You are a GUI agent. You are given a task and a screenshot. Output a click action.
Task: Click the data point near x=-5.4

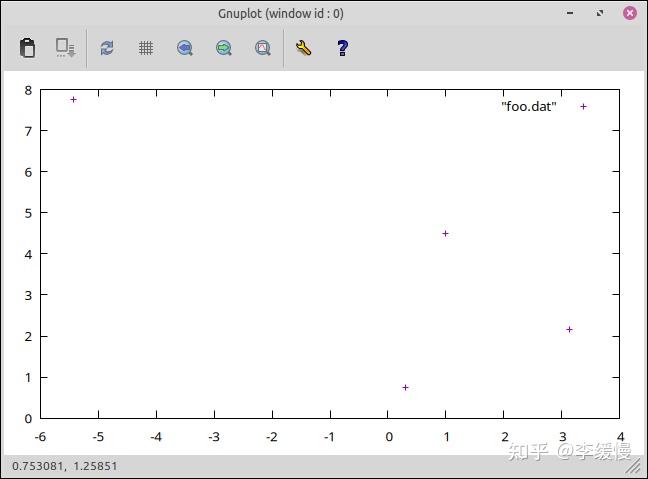click(x=74, y=100)
